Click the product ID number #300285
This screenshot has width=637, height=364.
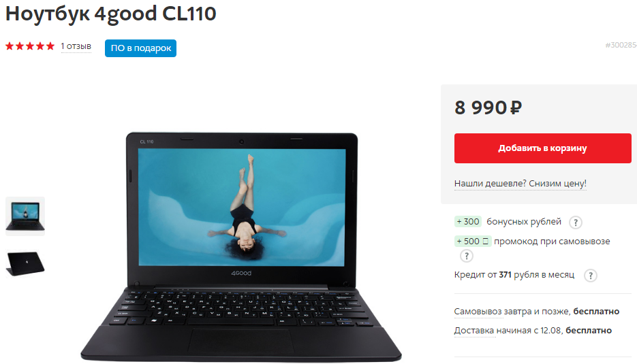coord(621,45)
